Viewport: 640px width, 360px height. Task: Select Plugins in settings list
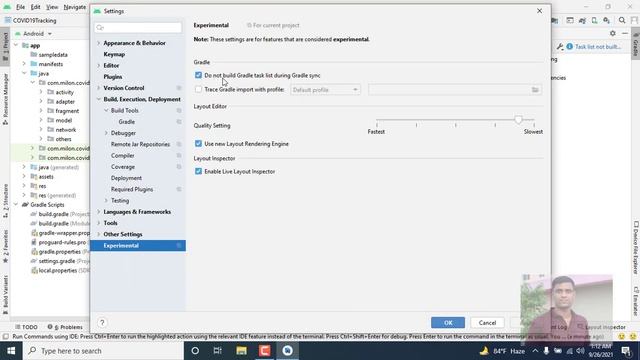click(113, 77)
